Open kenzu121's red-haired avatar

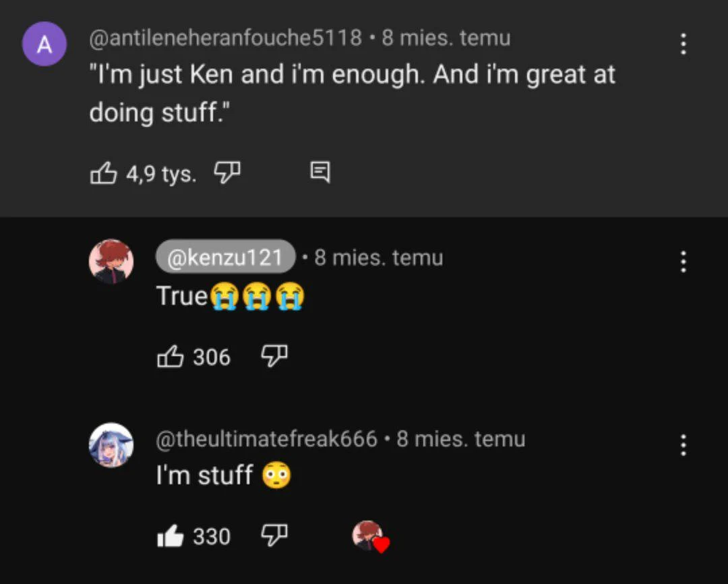[111, 262]
